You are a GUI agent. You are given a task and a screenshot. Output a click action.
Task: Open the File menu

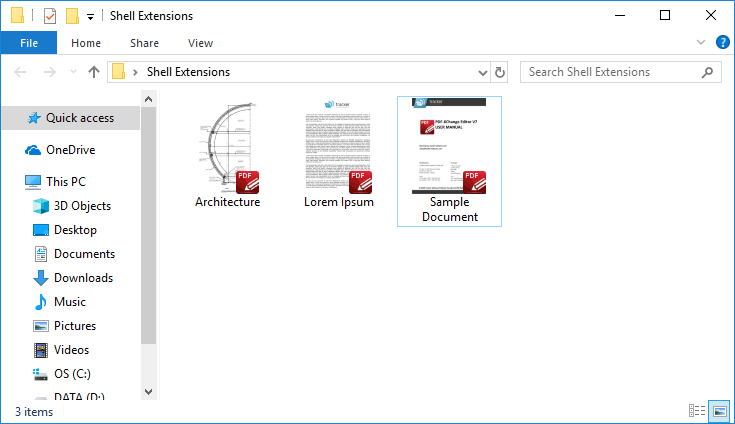pyautogui.click(x=28, y=43)
